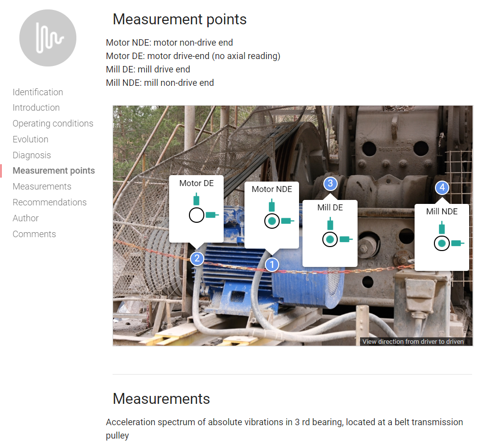The image size is (486, 448).
Task: Click the waveform logo in the gray circle
Action: [48, 38]
